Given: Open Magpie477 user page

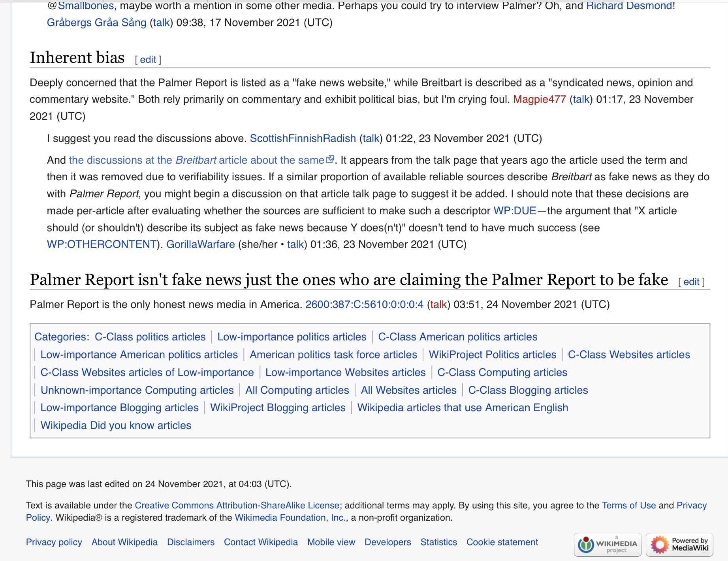Looking at the screenshot, I should (540, 99).
